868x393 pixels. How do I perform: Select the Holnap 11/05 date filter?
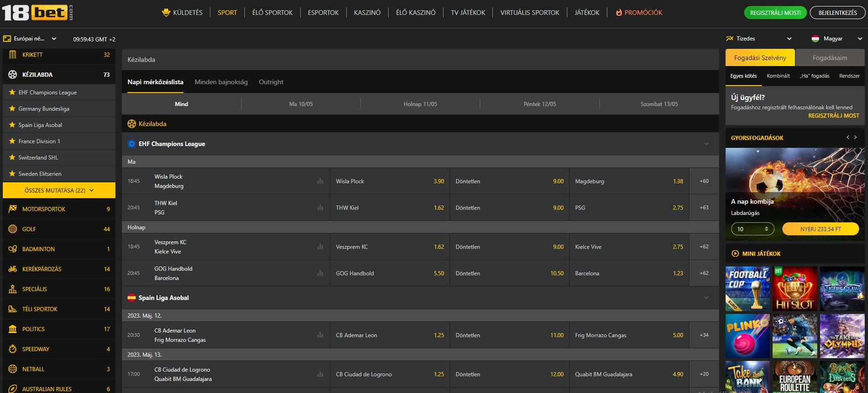click(x=420, y=104)
